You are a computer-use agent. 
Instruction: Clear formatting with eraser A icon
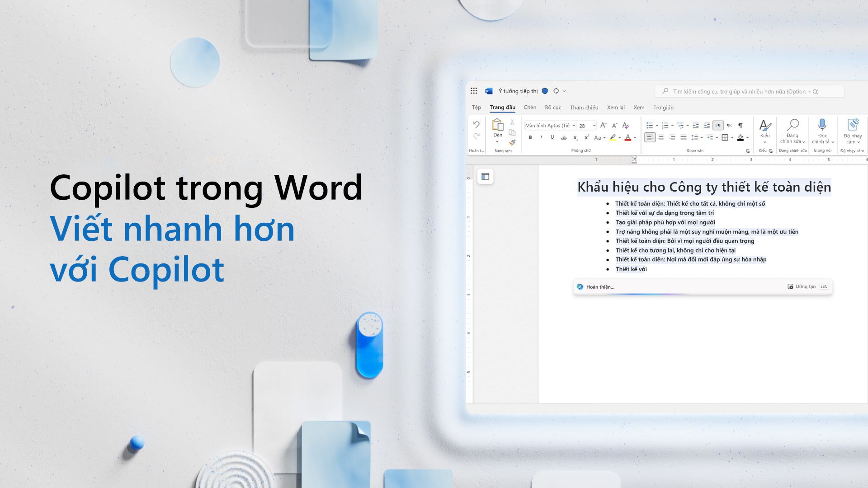pos(626,125)
